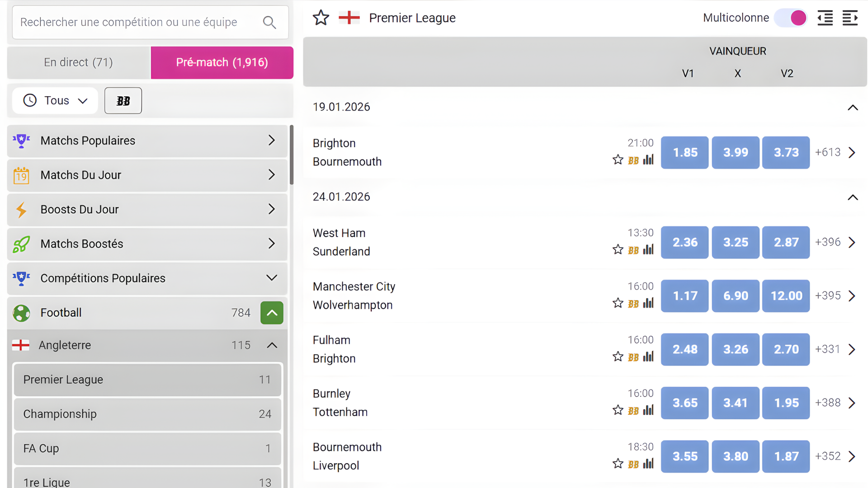Click the competition or team search field
This screenshot has width=868, height=488.
(136, 22)
